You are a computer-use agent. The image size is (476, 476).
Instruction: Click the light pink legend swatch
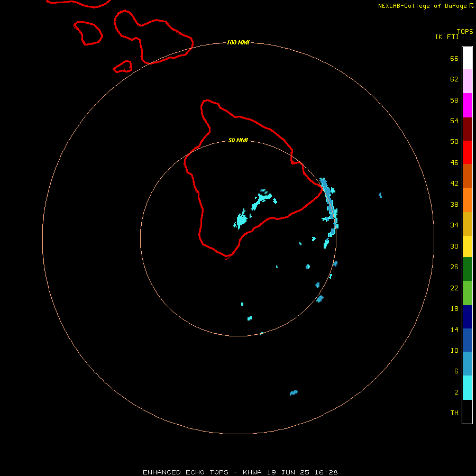point(467,81)
